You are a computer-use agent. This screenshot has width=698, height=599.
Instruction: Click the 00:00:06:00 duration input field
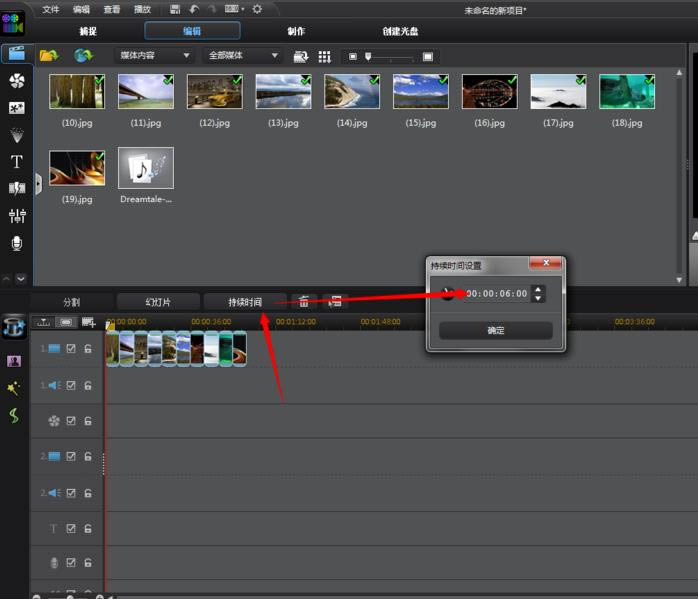[497, 294]
